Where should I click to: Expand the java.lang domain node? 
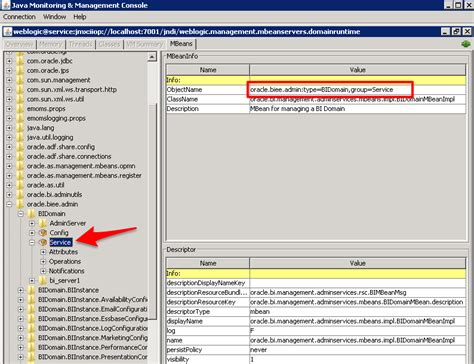pos(9,128)
